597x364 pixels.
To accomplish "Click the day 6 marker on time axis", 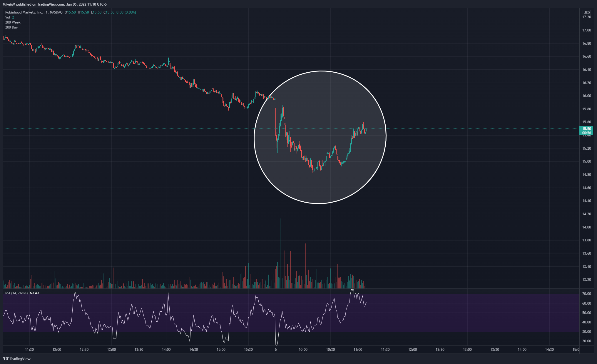I will (x=276, y=350).
